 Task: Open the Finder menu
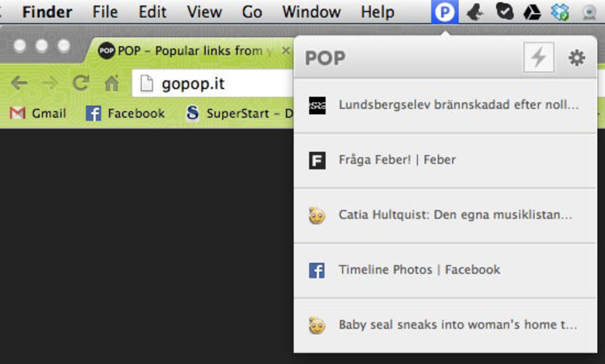46,12
